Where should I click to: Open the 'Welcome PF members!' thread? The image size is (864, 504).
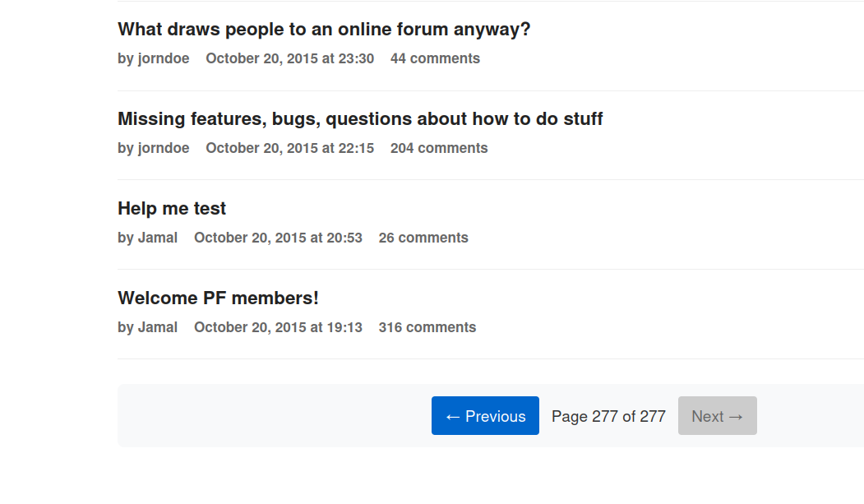[218, 298]
